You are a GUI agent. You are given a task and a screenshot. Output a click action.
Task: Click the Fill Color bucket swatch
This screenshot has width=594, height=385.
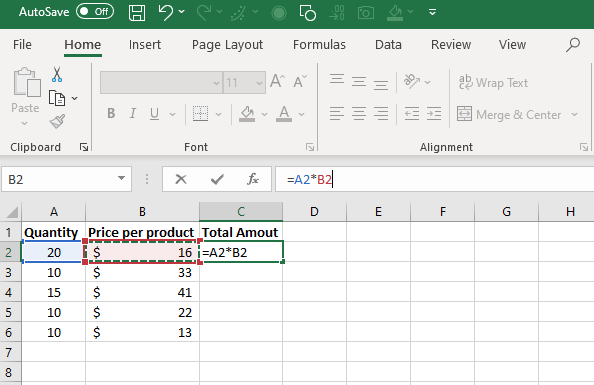[x=247, y=114]
